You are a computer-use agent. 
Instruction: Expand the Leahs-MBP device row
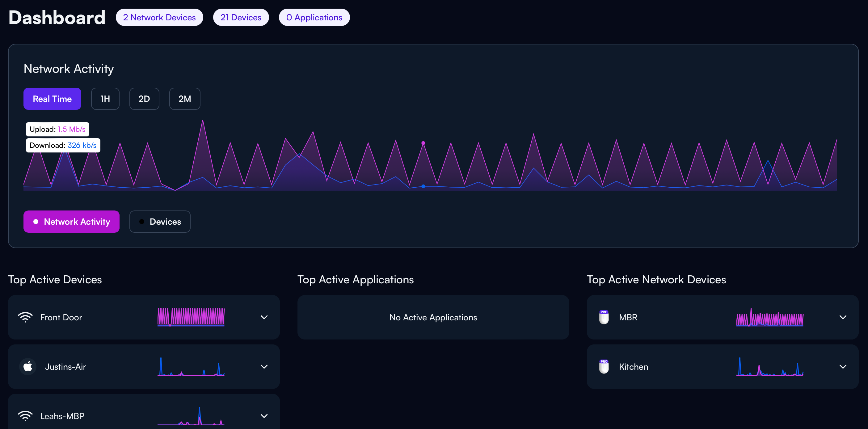coord(264,416)
